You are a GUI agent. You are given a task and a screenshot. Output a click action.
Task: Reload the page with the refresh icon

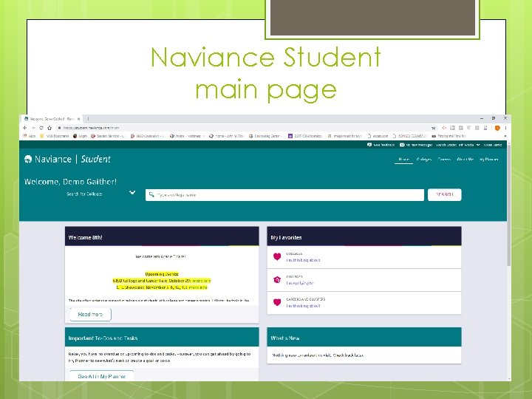[x=41, y=128]
